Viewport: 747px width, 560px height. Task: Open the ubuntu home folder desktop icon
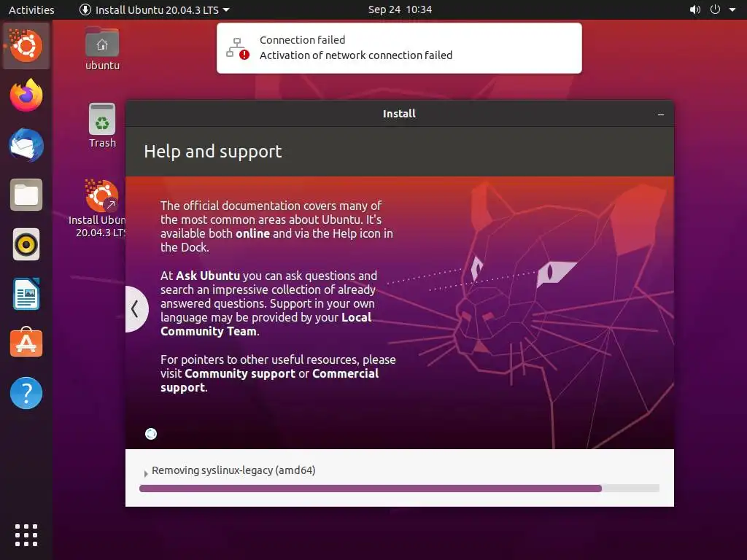tap(102, 49)
